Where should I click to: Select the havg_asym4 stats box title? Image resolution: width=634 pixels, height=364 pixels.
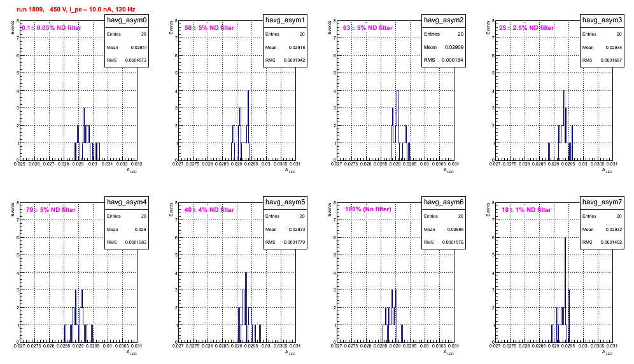[127, 202]
